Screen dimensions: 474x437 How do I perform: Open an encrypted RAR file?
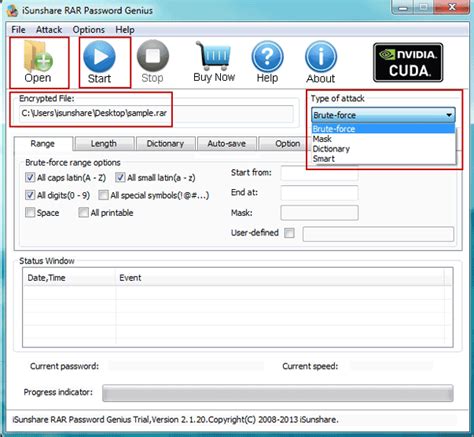(39, 62)
